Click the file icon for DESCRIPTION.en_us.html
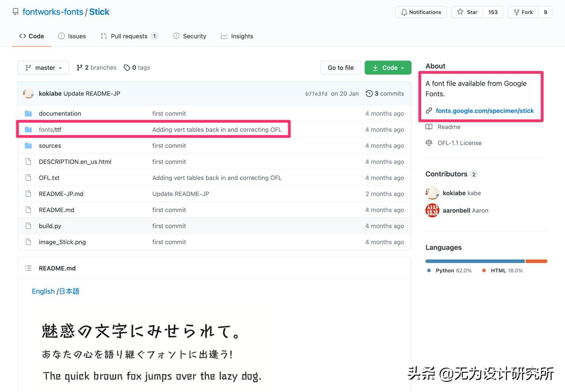This screenshot has height=392, width=565. (29, 162)
